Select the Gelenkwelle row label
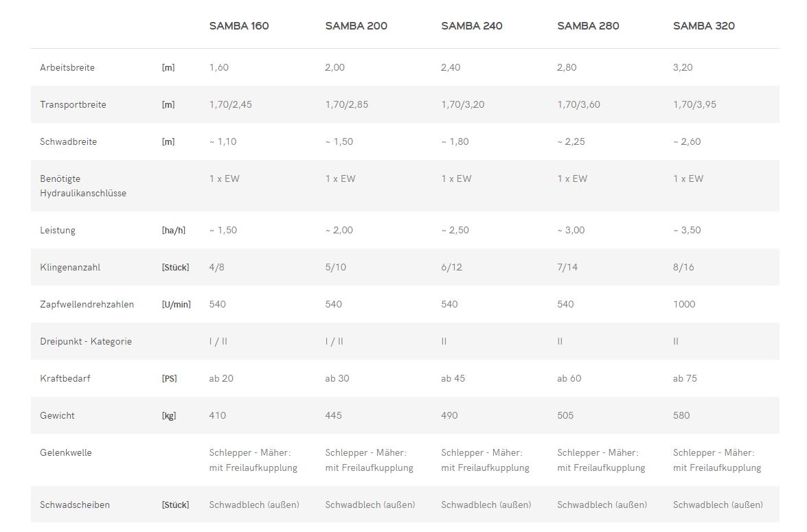The height and width of the screenshot is (532, 807). [66, 452]
